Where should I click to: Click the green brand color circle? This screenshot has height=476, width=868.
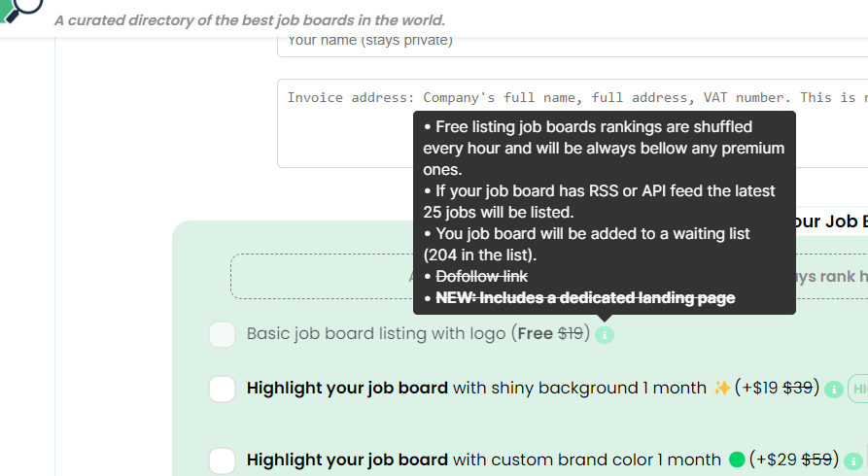tap(737, 460)
